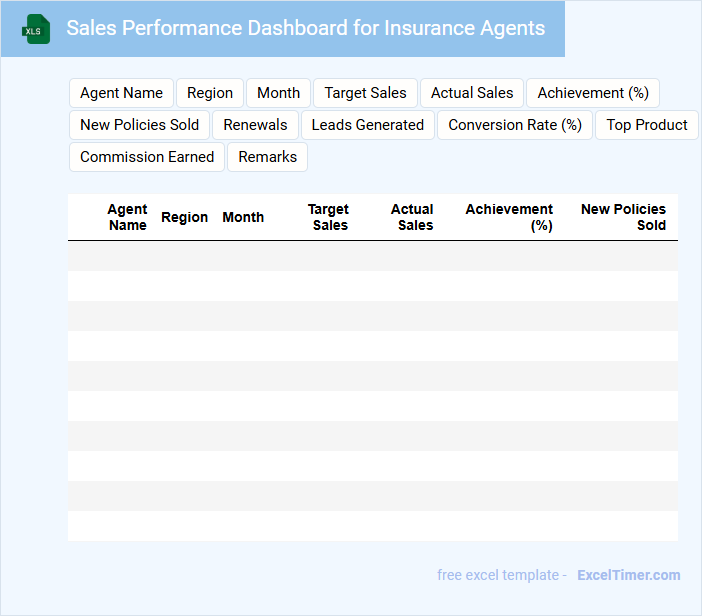
Task: Click the Actual Sales tag
Action: (x=472, y=93)
